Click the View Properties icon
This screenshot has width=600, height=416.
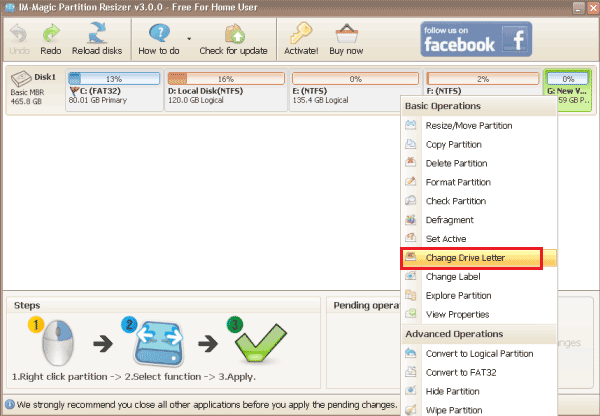click(x=411, y=313)
